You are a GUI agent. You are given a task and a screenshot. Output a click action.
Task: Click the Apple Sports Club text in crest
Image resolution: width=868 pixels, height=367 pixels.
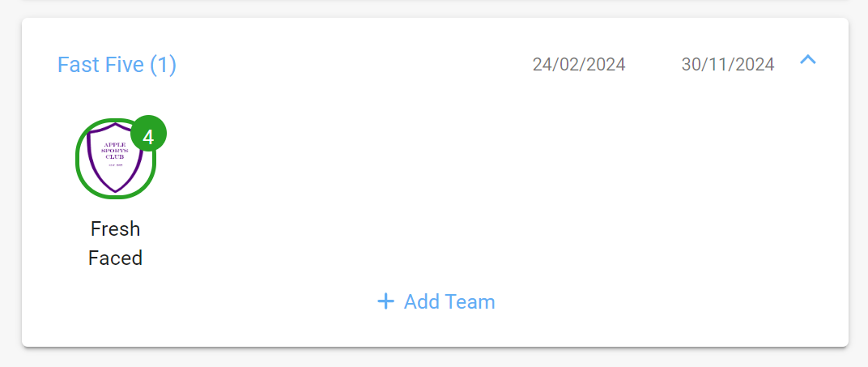coord(115,150)
